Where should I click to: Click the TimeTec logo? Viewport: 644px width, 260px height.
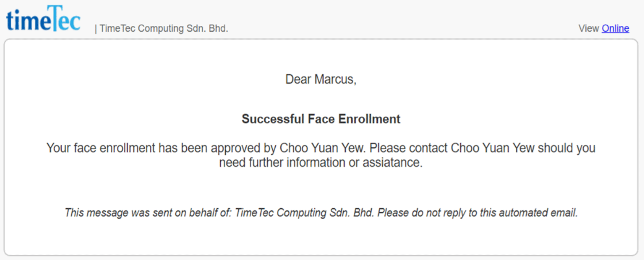click(x=43, y=18)
